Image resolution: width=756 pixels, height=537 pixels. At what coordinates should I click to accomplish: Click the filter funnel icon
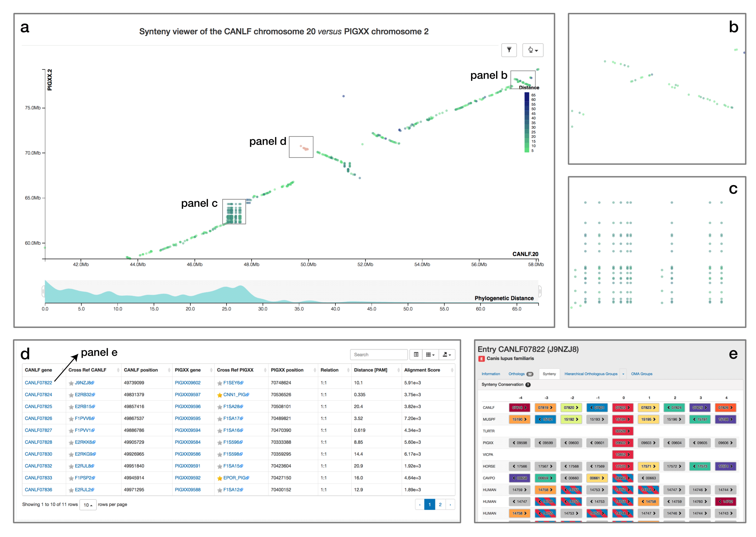click(509, 50)
